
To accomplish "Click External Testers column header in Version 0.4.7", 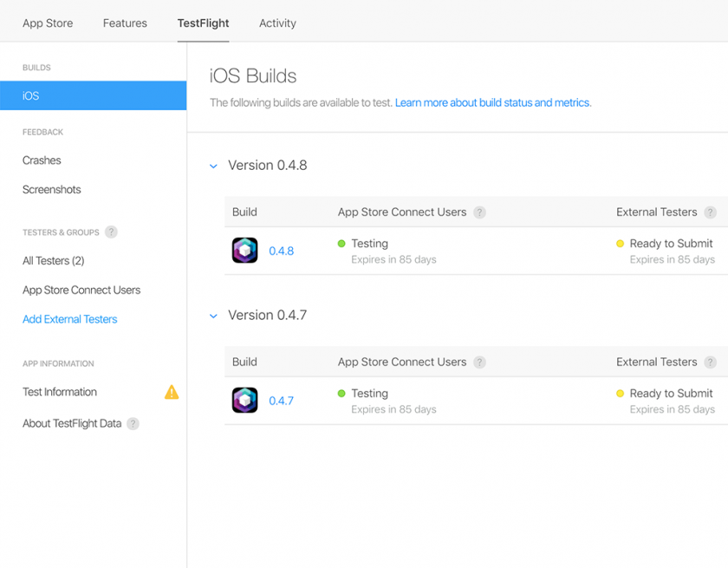I will [657, 362].
